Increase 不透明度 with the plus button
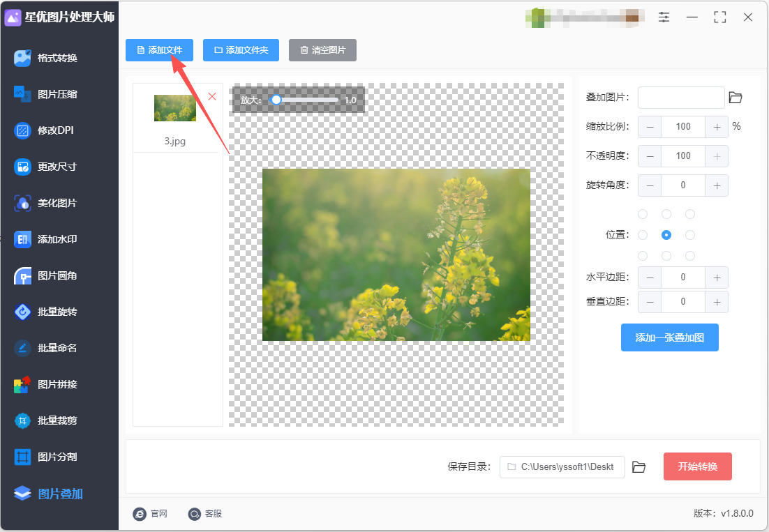The image size is (769, 532). pos(717,156)
